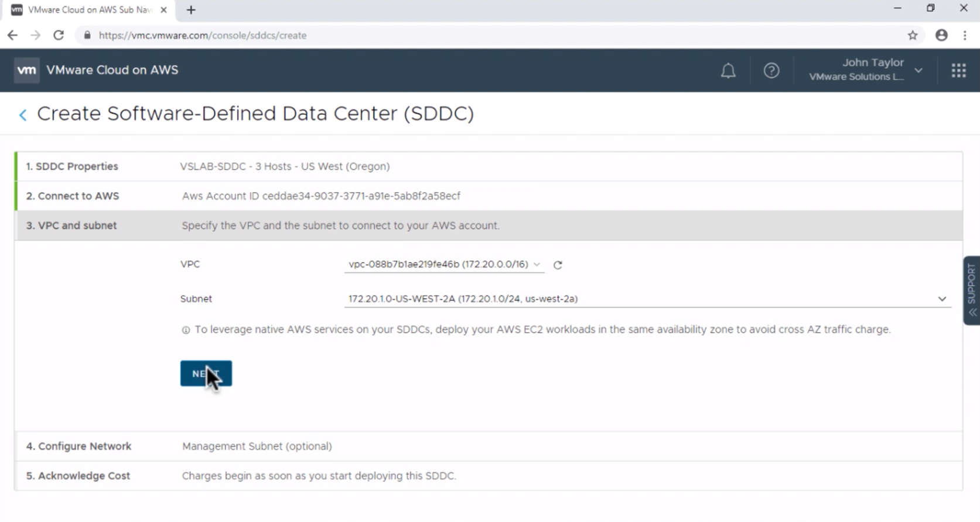
Task: Open the Subnet dropdown
Action: click(647, 299)
